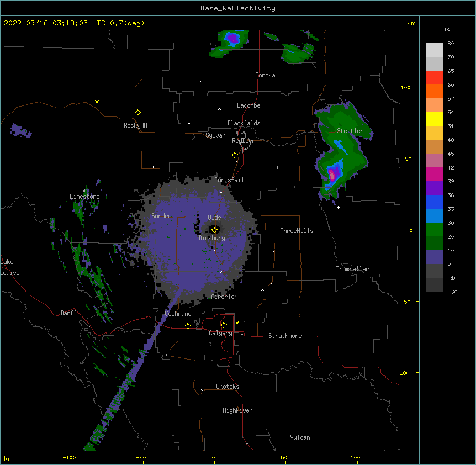This screenshot has width=476, height=465.
Task: Click the Ponoka city label
Action: pos(265,75)
